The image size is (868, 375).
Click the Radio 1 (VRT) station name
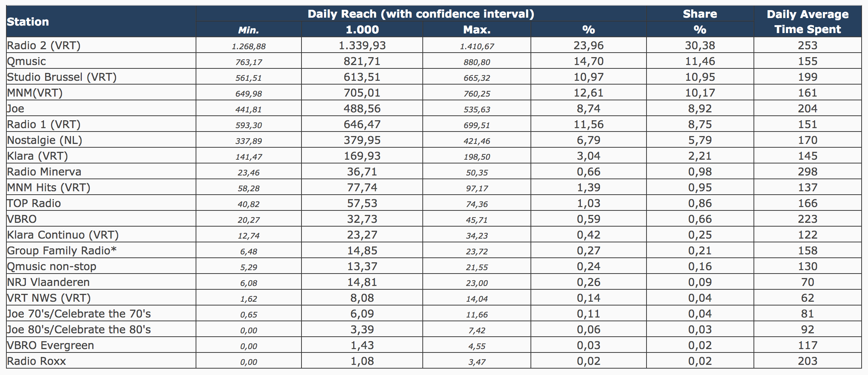[44, 124]
